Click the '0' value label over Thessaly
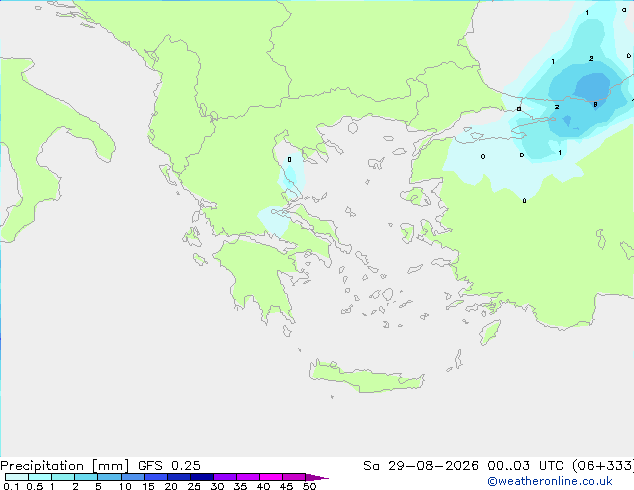 pos(289,160)
